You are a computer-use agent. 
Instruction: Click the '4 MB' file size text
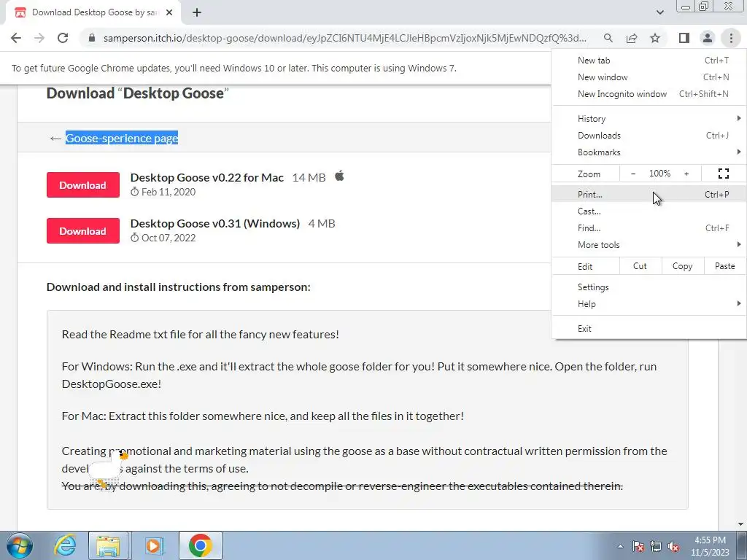pyautogui.click(x=322, y=223)
